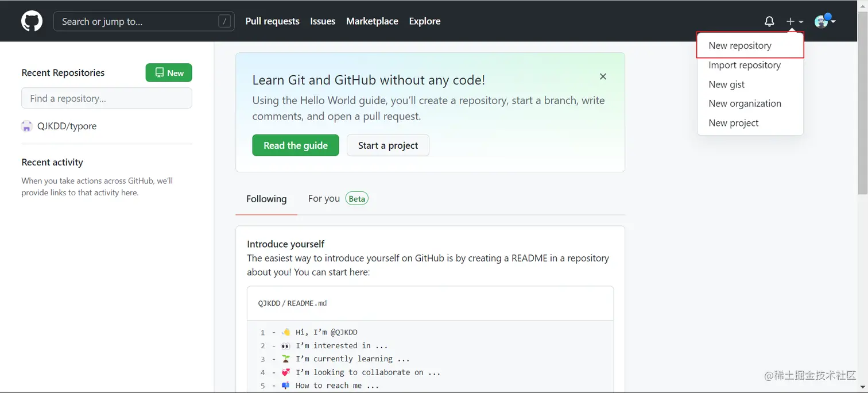The width and height of the screenshot is (868, 393).
Task: Click the Beta badge label
Action: (356, 199)
